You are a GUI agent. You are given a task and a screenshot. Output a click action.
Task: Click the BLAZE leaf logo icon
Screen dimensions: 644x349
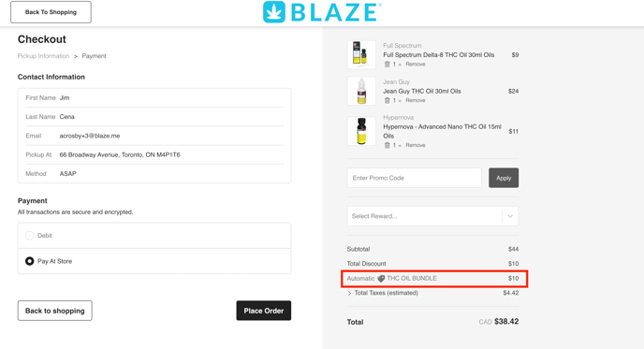[274, 12]
